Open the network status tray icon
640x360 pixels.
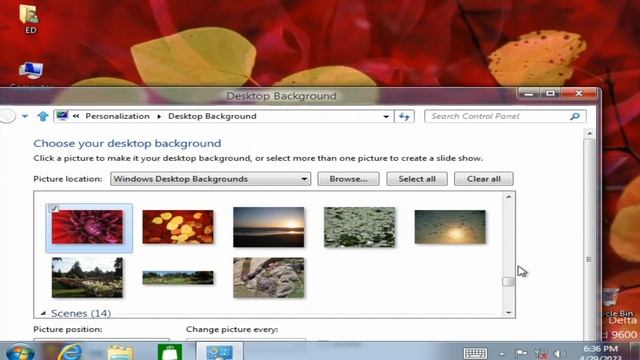tap(541, 353)
